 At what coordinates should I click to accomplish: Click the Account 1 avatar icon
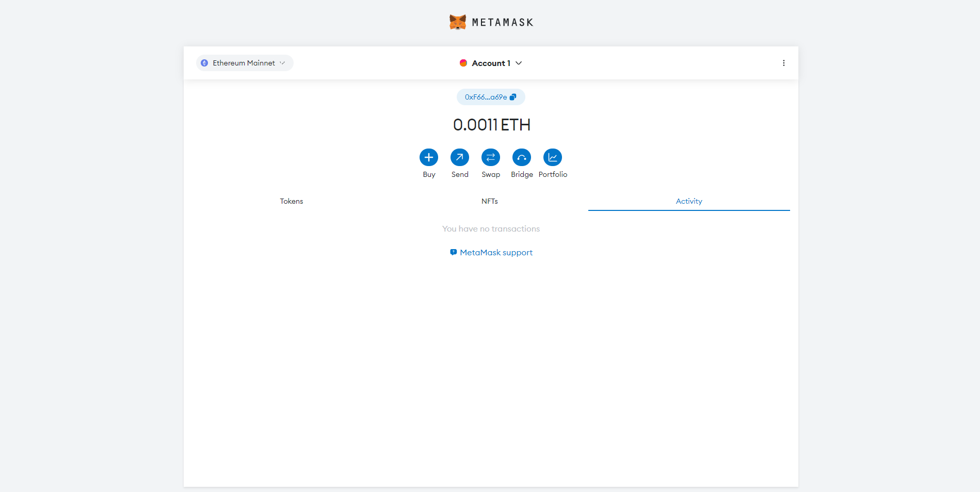click(463, 63)
